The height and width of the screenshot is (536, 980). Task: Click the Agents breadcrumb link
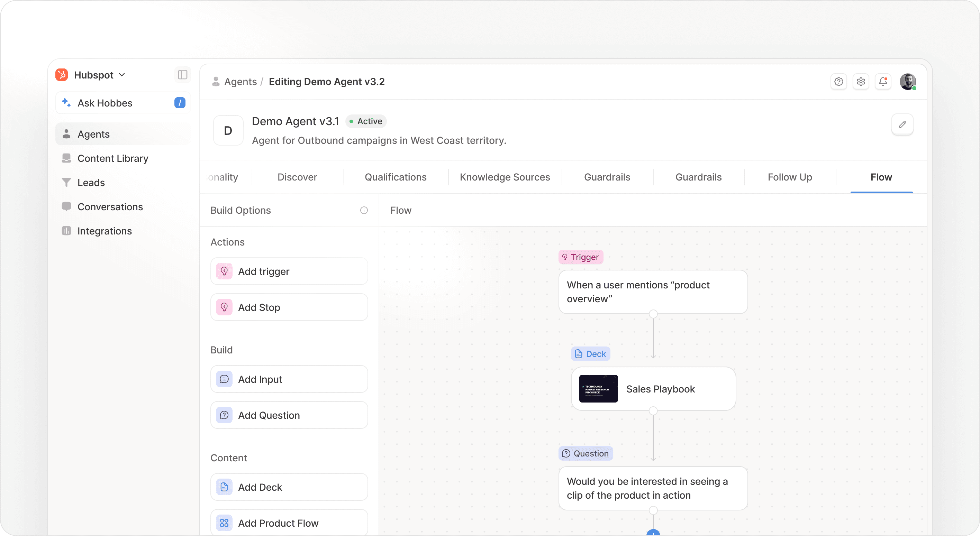240,82
